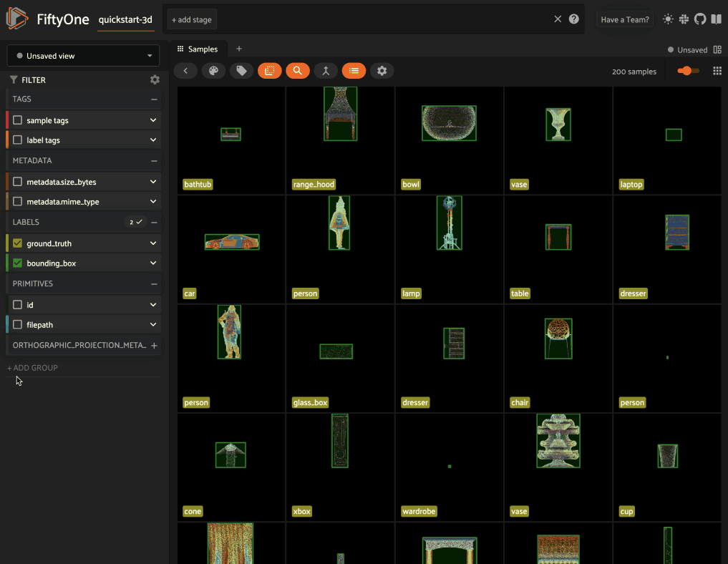Image resolution: width=728 pixels, height=564 pixels.
Task: Collapse the LABELS group minus icon
Action: (x=154, y=223)
